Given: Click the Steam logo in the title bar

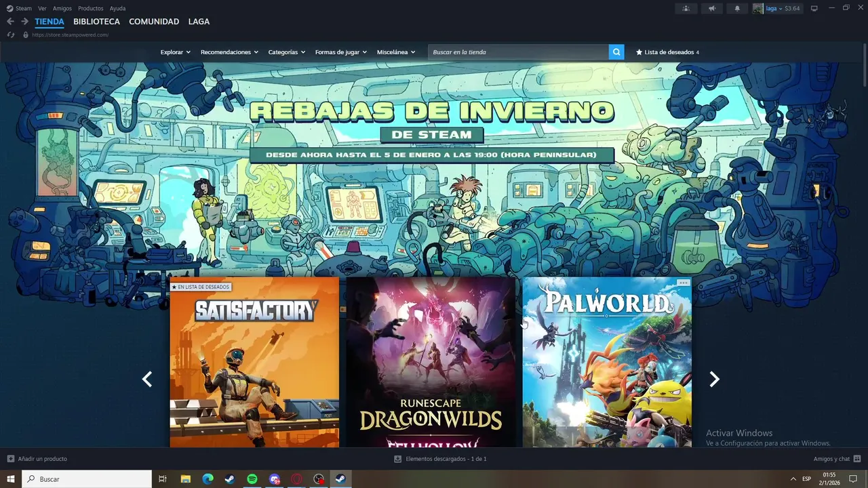Looking at the screenshot, I should tap(9, 8).
